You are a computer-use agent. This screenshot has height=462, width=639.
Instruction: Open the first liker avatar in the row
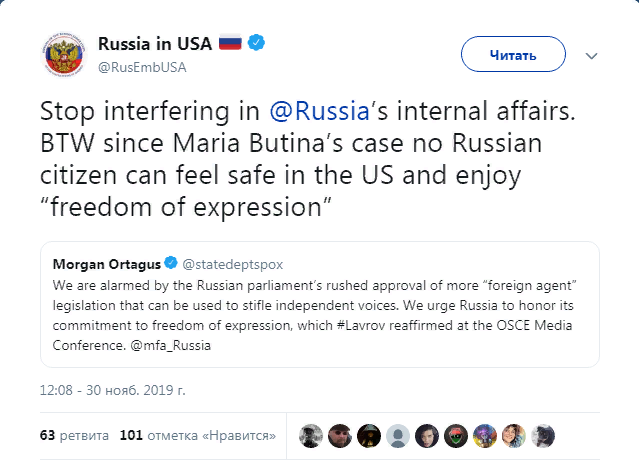tap(311, 436)
